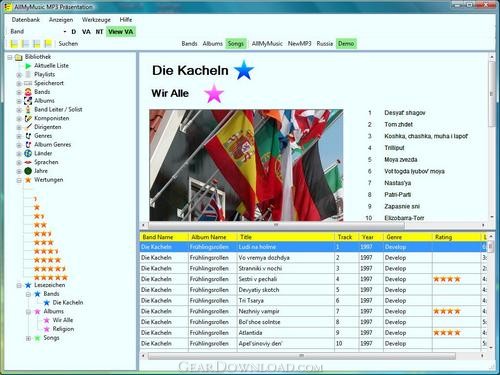
Task: Open the Band dropdown arrow
Action: [x=65, y=32]
